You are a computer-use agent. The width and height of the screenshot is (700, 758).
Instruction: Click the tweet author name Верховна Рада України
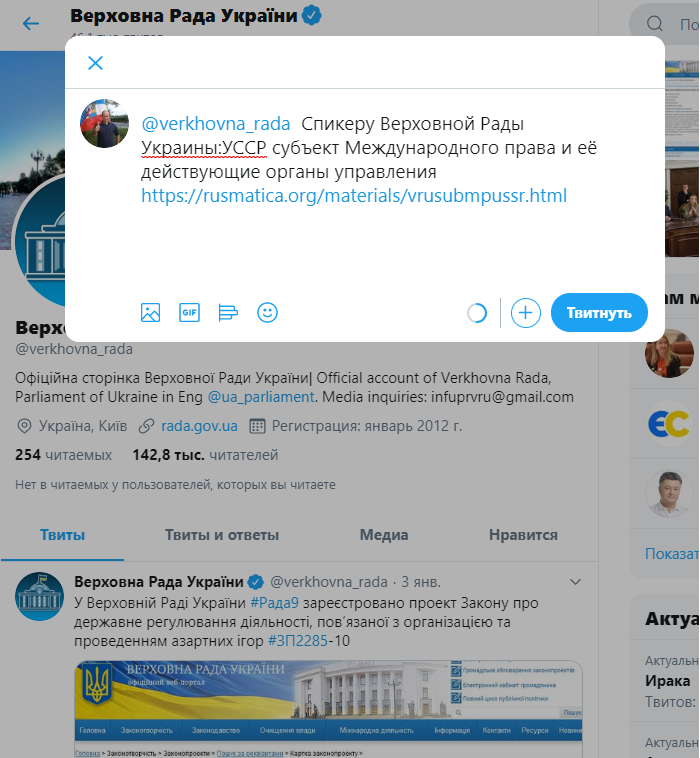point(159,582)
